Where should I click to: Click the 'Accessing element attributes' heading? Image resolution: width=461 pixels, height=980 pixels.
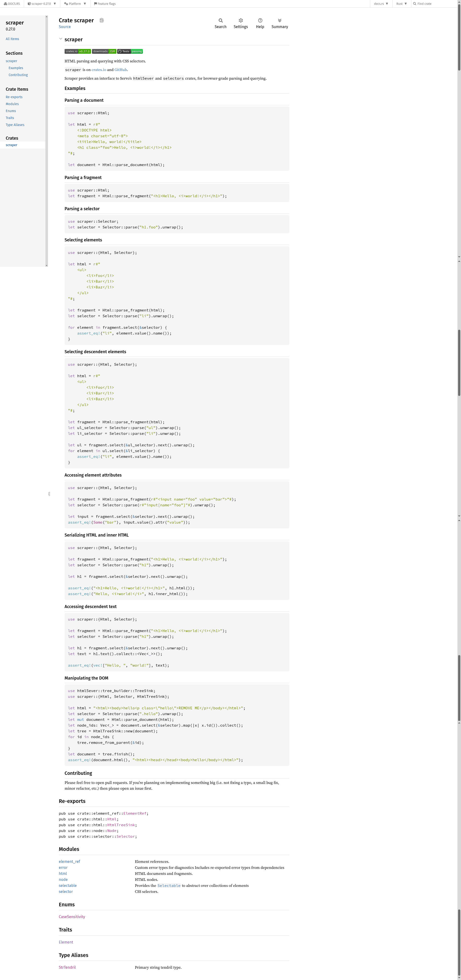coord(93,475)
